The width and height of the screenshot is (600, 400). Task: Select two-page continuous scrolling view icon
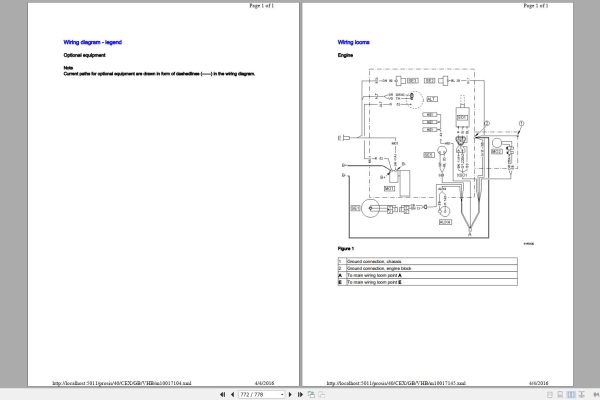[x=582, y=394]
